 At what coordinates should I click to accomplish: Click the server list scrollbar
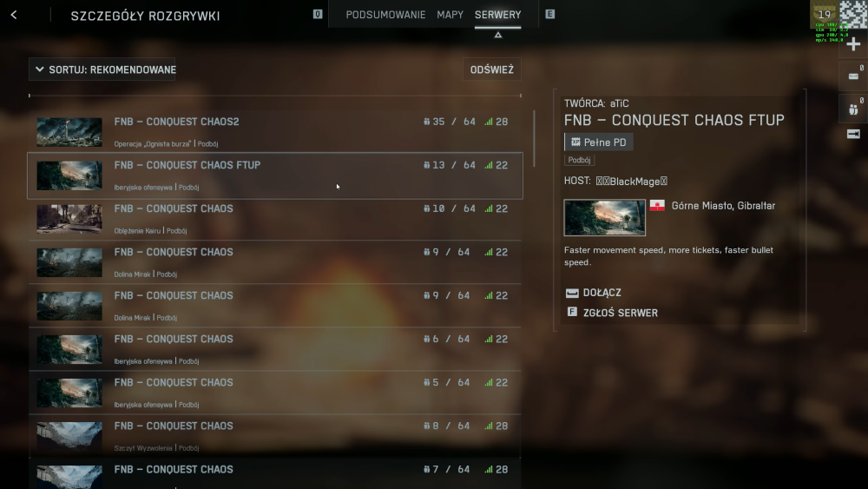534,138
